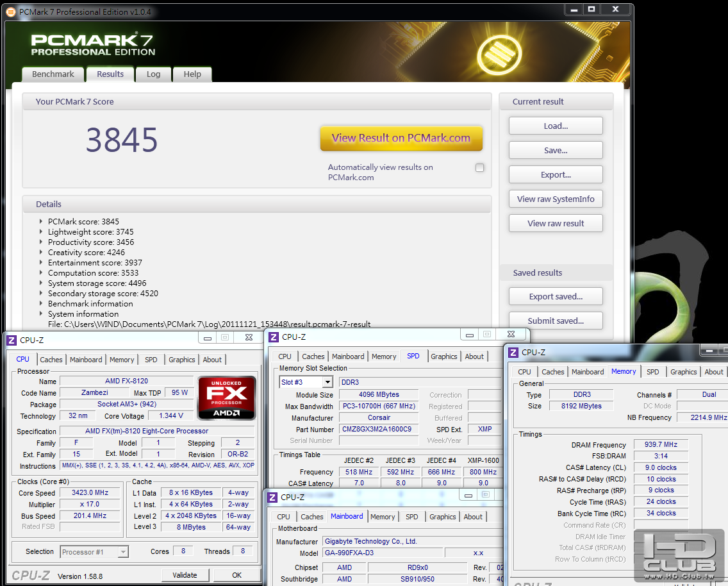Open the Slot #3 memory slot dropdown
728x586 pixels.
(327, 382)
